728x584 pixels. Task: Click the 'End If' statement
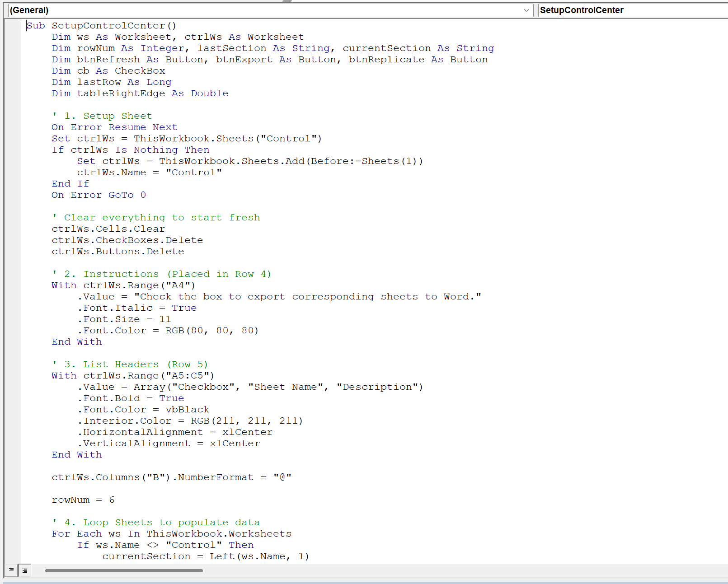70,183
